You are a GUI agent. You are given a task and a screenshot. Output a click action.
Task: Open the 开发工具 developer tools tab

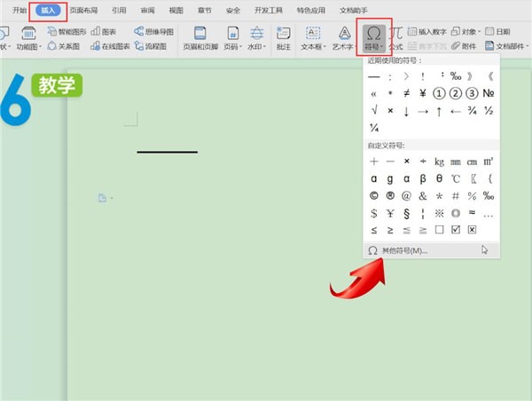267,11
